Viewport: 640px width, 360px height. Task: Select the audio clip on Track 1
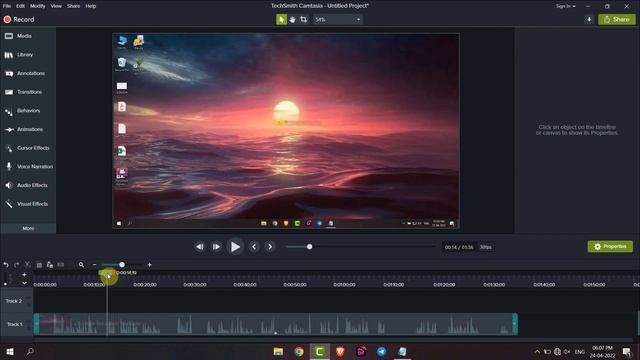point(276,324)
